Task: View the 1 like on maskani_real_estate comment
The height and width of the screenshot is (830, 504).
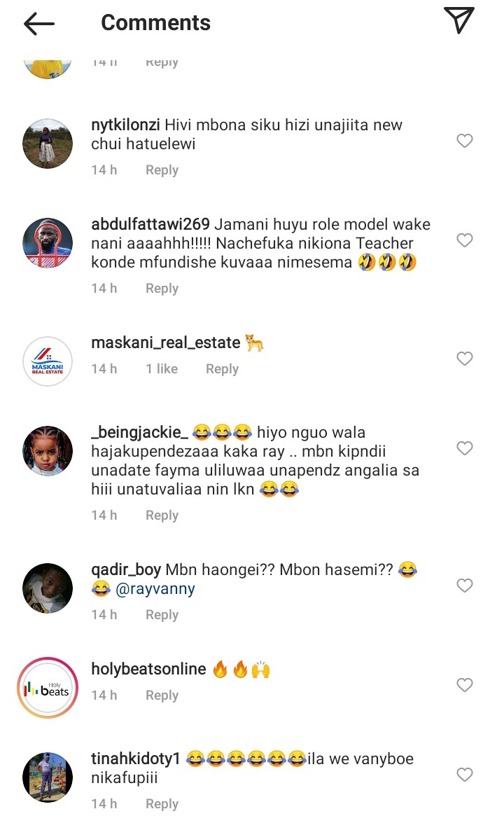Action: [x=162, y=369]
